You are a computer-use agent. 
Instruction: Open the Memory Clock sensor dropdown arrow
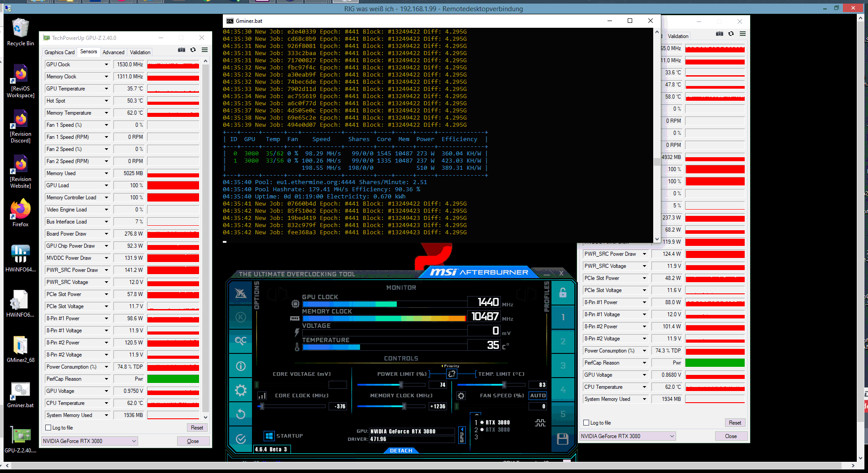pos(106,77)
